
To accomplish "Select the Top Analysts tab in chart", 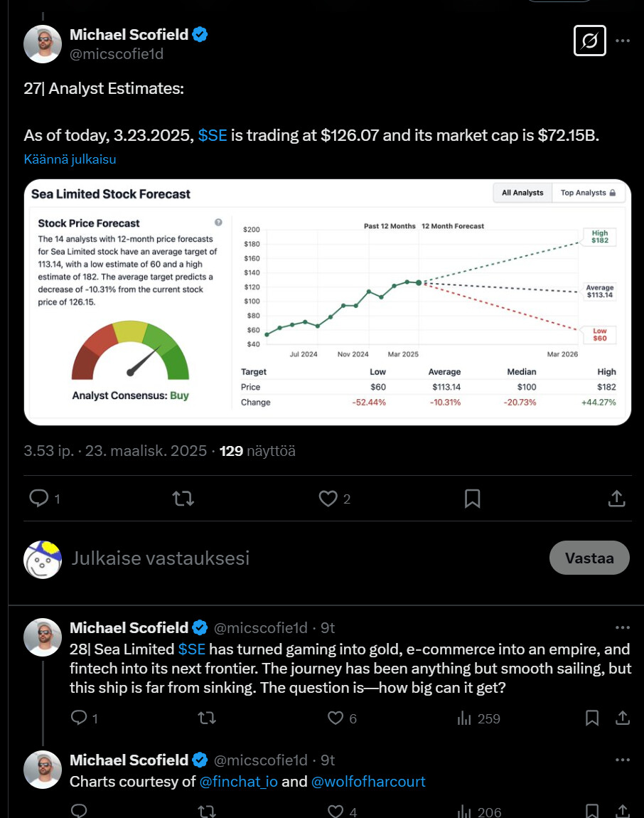I will pyautogui.click(x=587, y=193).
